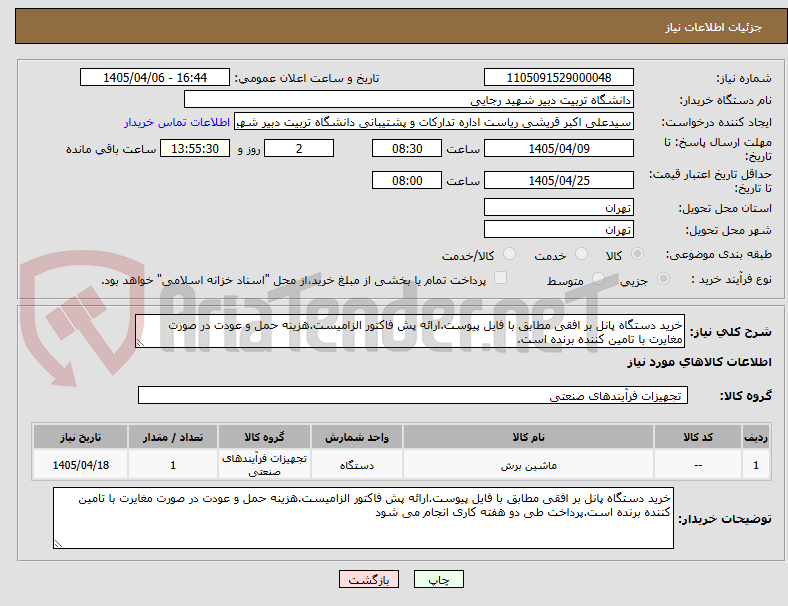Click the price validity date 1405/04/25

coord(559,180)
